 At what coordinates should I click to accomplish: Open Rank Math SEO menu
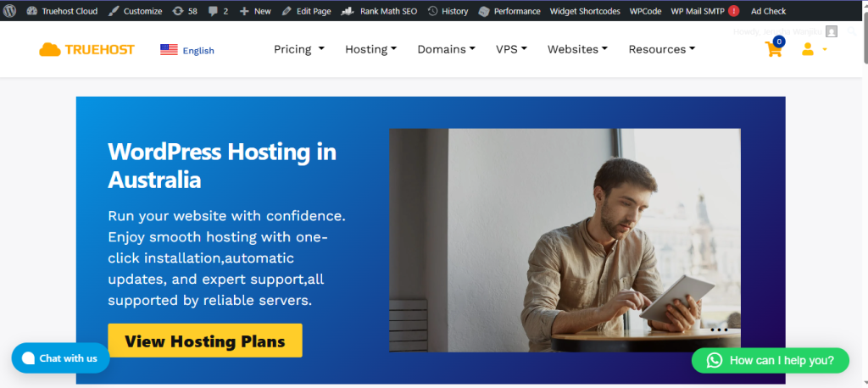click(x=379, y=10)
